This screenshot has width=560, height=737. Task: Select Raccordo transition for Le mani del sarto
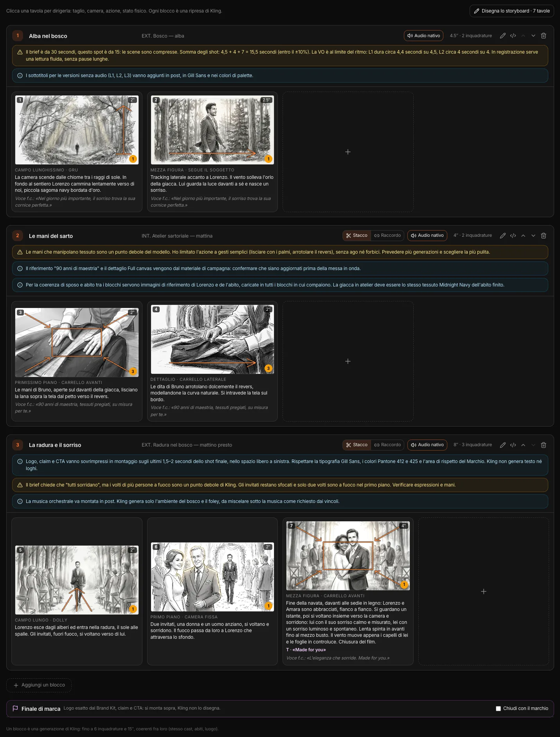coord(387,236)
